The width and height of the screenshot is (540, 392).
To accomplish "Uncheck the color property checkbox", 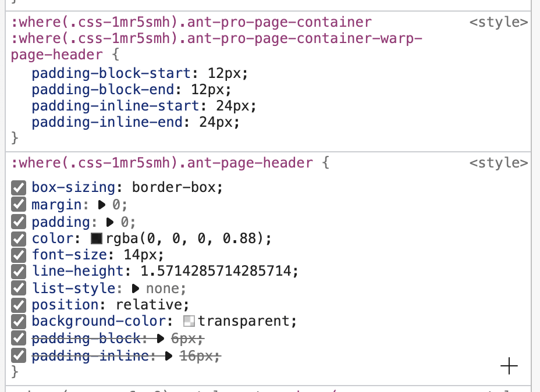I will 19,238.
